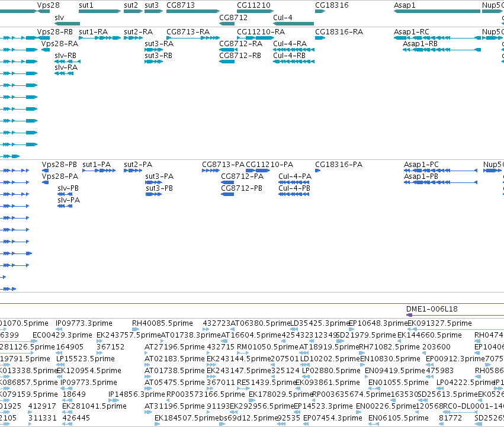This screenshot has height=427, width=504.
Task: Click protein Cul-4-PB
Action: pyautogui.click(x=294, y=188)
